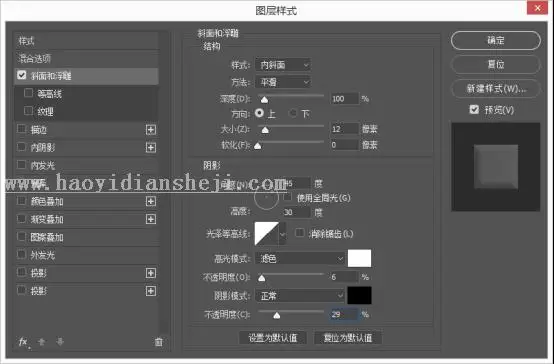Click the plus icon on the 颜色叠加 row
The width and height of the screenshot is (554, 364).
[151, 201]
